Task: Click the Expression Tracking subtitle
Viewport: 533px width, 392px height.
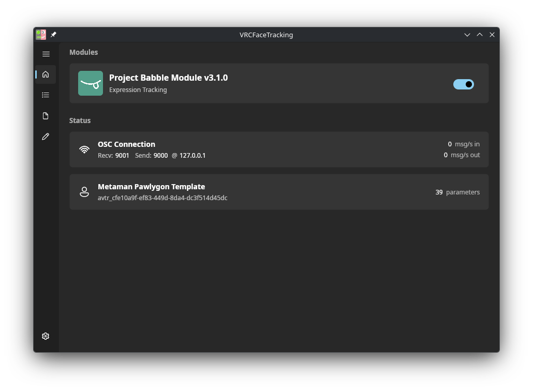Action: [x=138, y=90]
